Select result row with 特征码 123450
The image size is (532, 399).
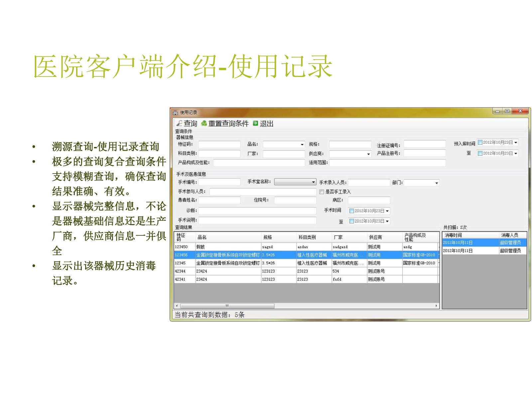(x=181, y=247)
